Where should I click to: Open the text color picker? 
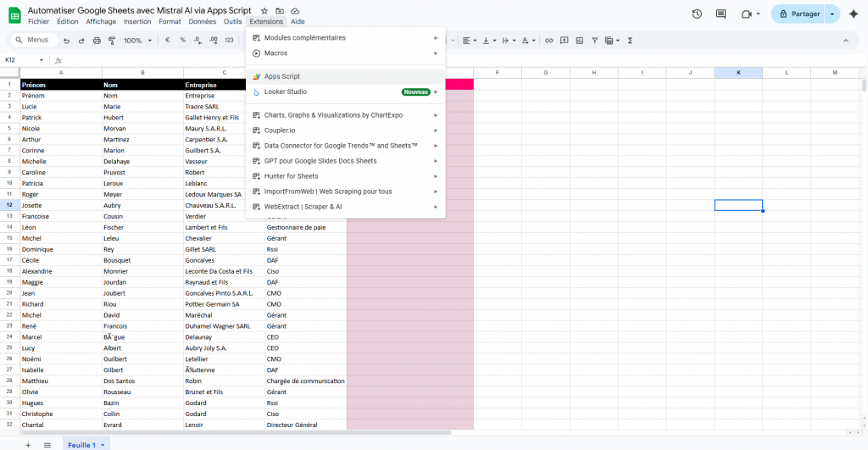(x=526, y=40)
